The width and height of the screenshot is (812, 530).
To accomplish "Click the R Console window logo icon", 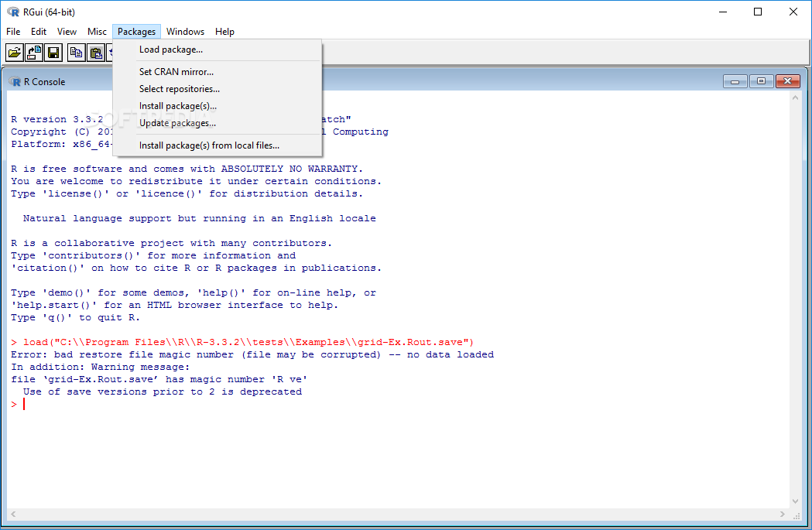I will [15, 82].
